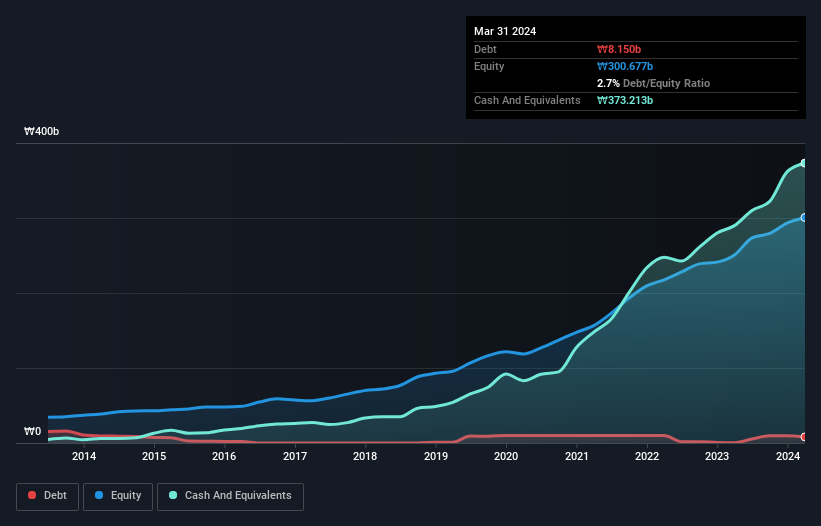821x526 pixels.
Task: Click the 2021 x-axis label
Action: 576,456
